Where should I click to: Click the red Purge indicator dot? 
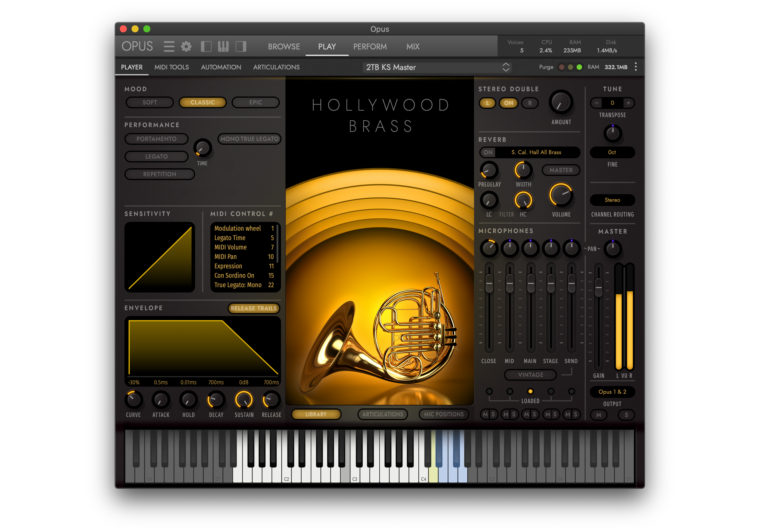click(x=561, y=67)
